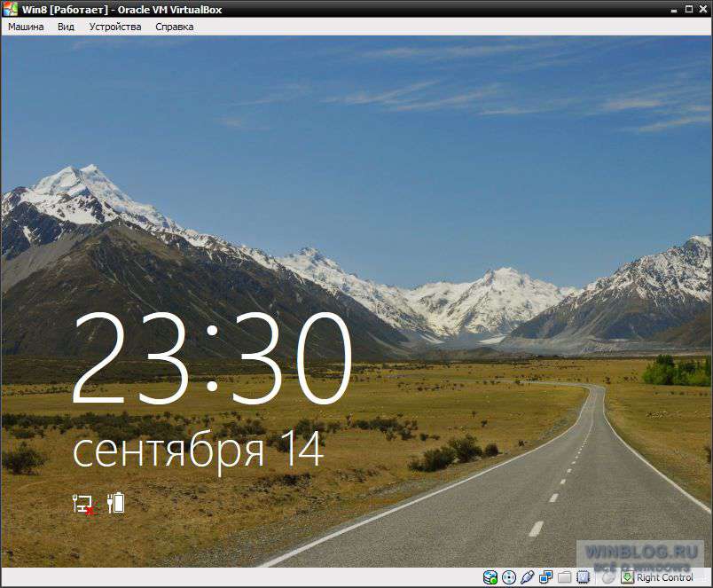Open the Вид menu
The height and width of the screenshot is (588, 713).
tap(66, 27)
